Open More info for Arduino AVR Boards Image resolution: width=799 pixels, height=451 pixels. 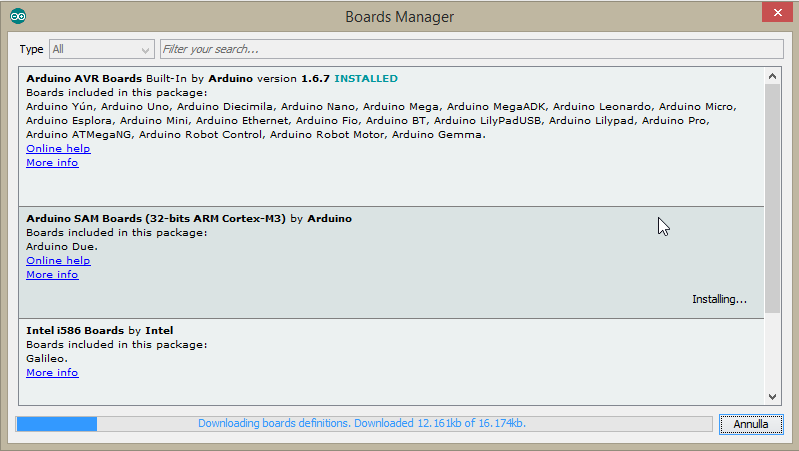[x=52, y=163]
